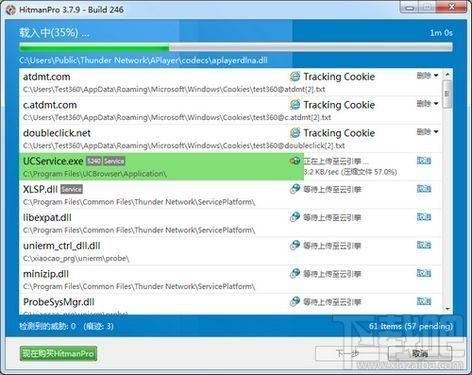Click the cloud waiting icon beside minizip.dll

295,274
